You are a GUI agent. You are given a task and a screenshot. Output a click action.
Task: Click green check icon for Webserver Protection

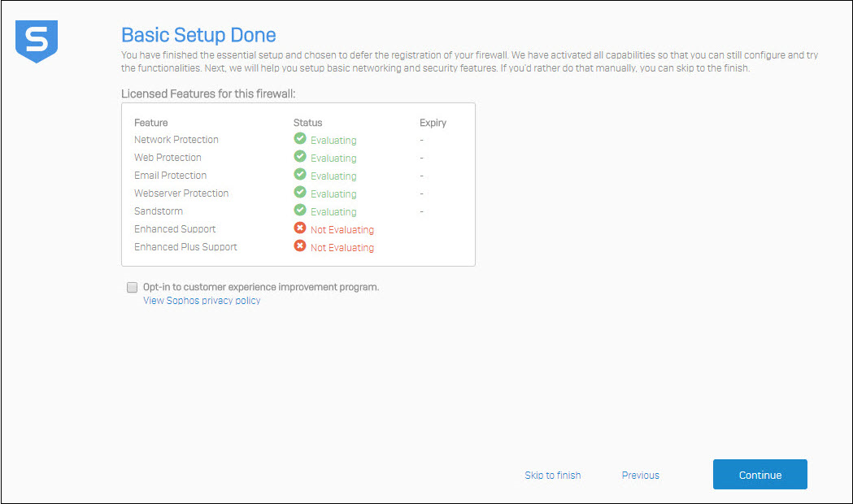click(x=300, y=192)
